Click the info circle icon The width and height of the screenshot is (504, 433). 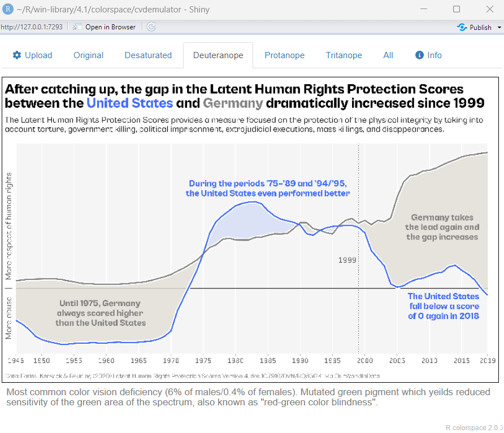point(419,55)
